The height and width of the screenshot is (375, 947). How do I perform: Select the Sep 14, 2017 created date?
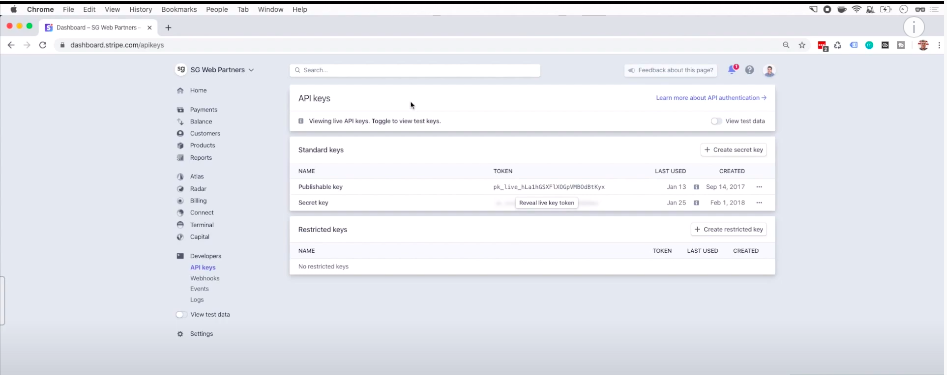(725, 187)
